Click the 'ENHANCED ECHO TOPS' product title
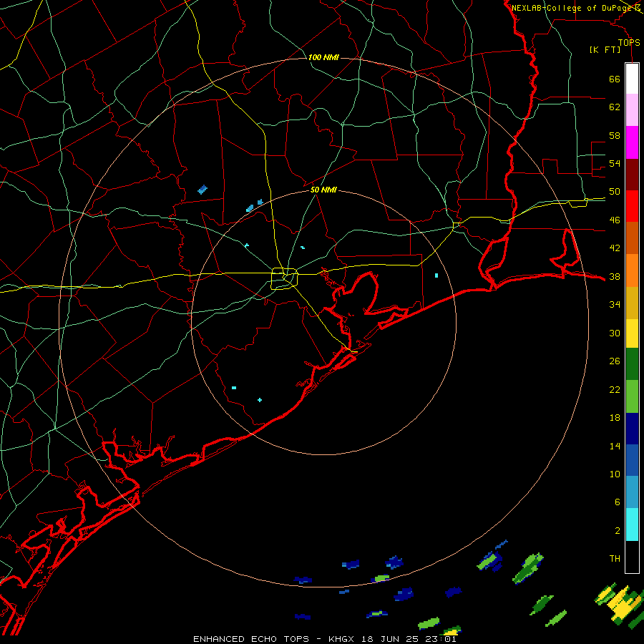Viewport: 644px width, 644px height. pyautogui.click(x=251, y=639)
